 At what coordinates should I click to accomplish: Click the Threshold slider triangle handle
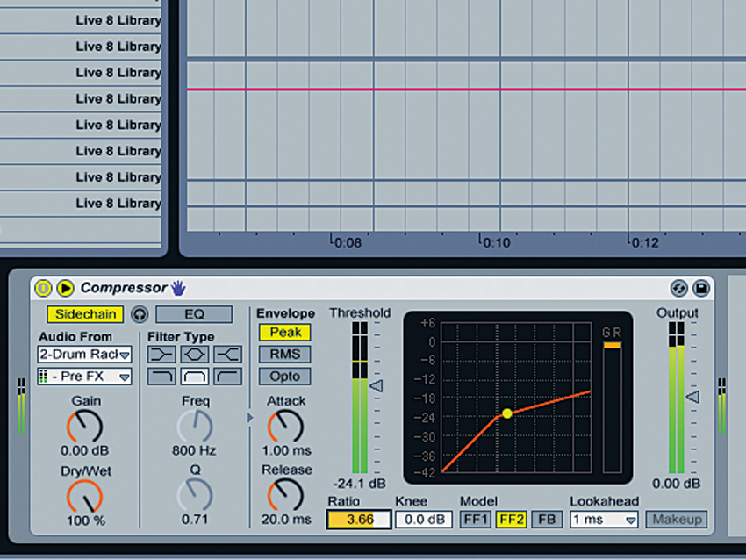(377, 386)
